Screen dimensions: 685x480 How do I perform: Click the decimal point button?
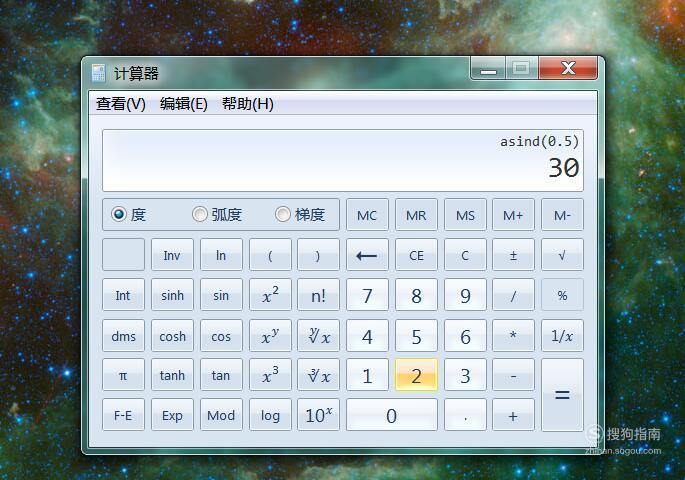pos(465,415)
